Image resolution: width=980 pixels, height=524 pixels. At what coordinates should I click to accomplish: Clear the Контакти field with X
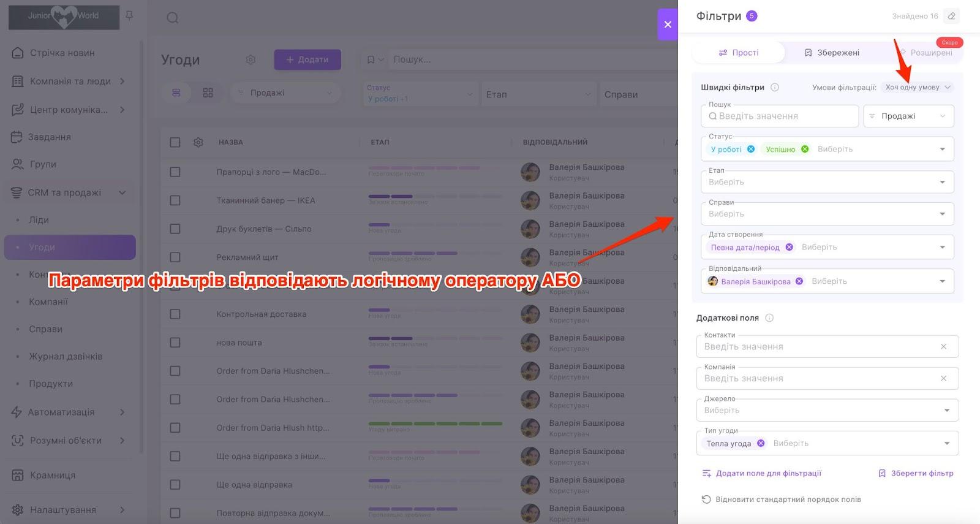943,346
